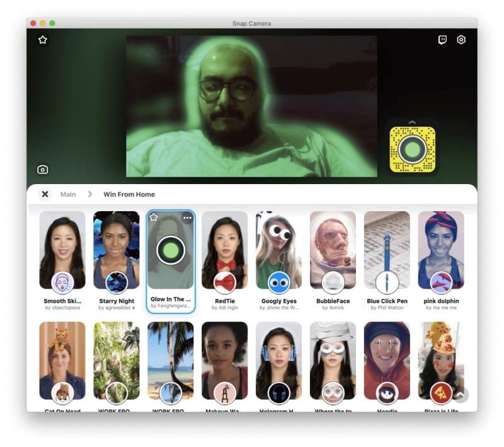The image size is (504, 447).
Task: Favorite the Glow In The Dark lens star
Action: pyautogui.click(x=154, y=218)
